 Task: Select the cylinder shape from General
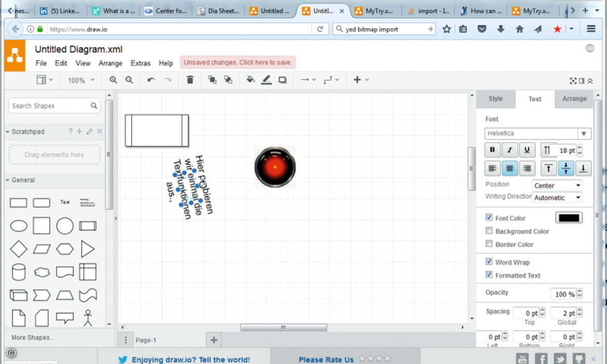(19, 272)
